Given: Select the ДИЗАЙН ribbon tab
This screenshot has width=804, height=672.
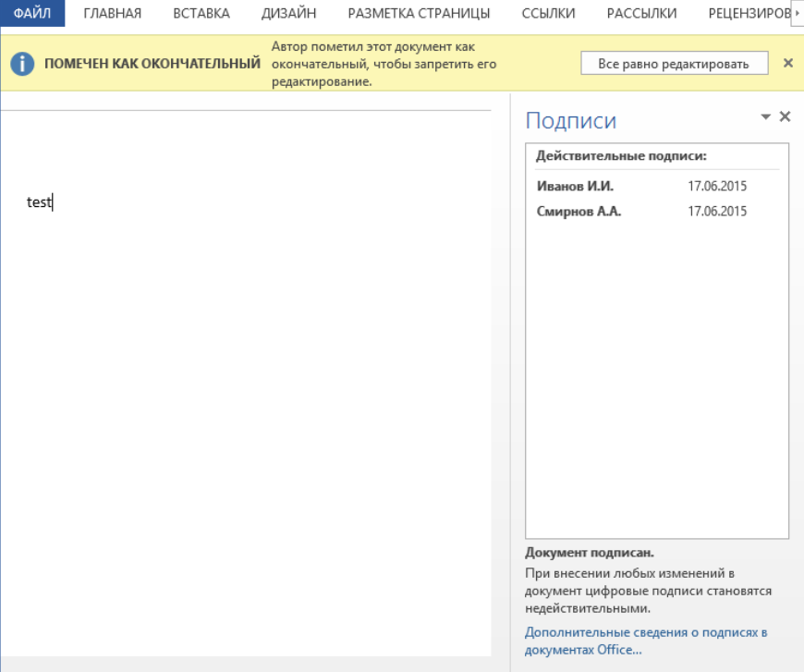Looking at the screenshot, I should pos(288,13).
